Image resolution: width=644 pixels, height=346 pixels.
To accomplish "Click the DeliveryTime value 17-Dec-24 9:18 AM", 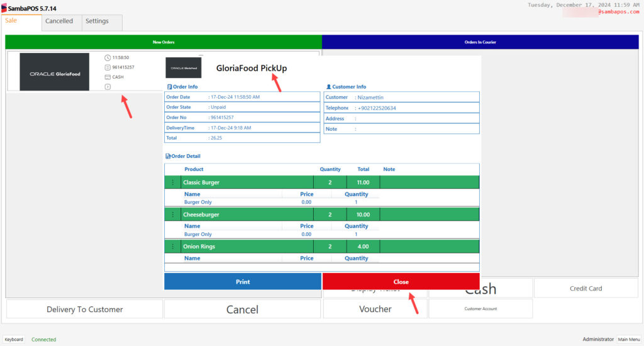I will pos(231,128).
